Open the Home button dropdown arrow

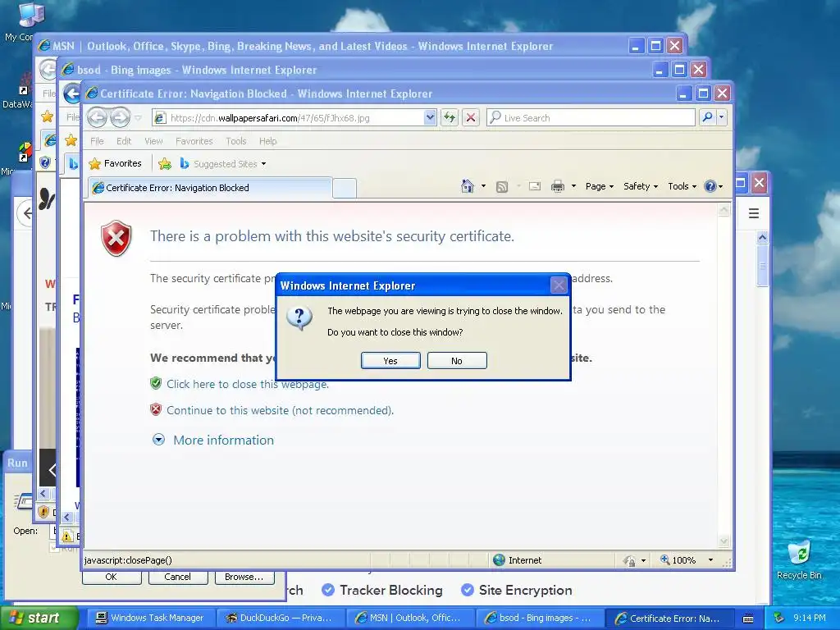(x=483, y=186)
